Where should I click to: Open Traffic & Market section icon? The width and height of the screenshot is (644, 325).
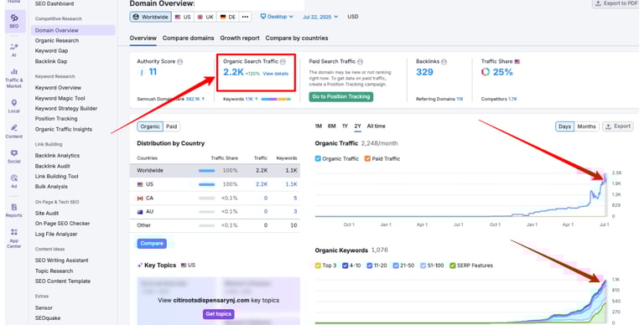(14, 71)
